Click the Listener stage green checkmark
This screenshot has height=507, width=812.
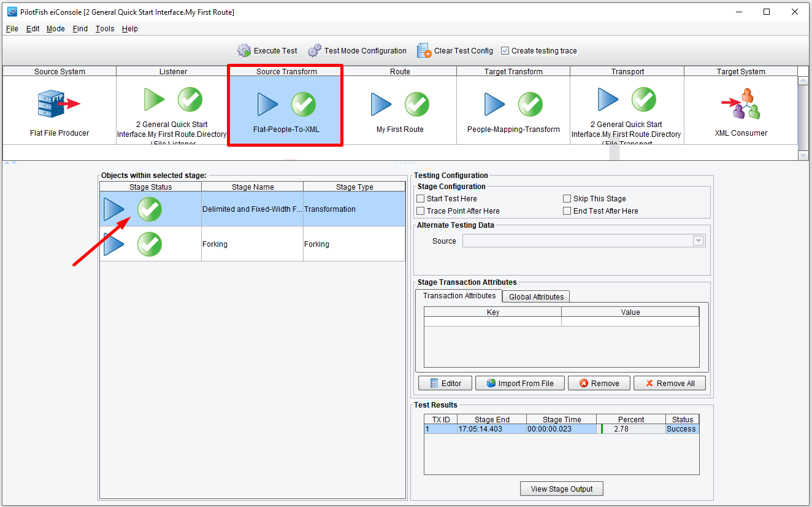pyautogui.click(x=190, y=99)
